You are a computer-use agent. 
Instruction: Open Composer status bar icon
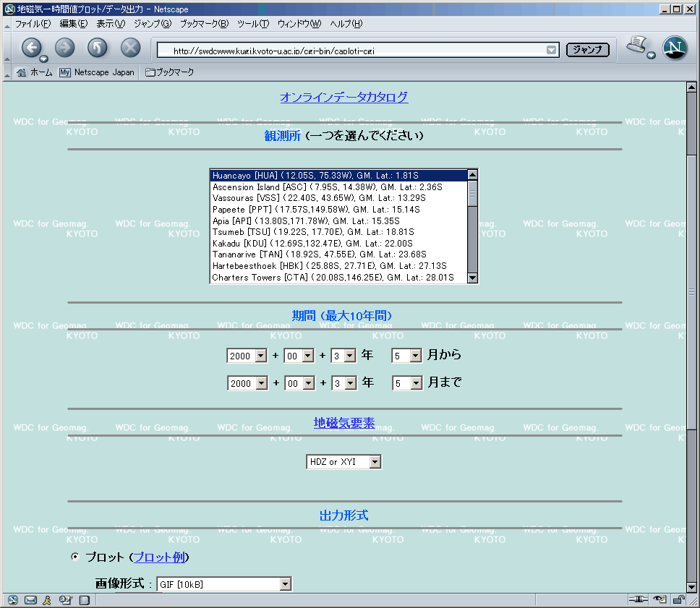66,600
